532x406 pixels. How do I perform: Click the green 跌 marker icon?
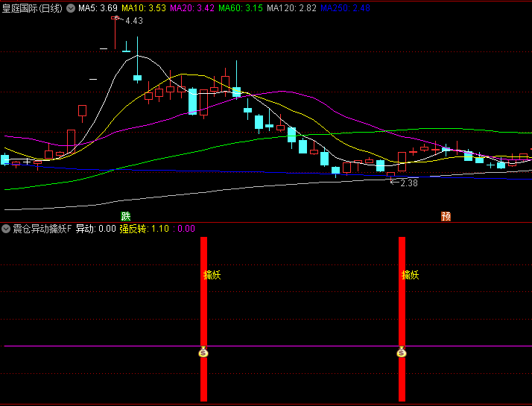click(126, 216)
